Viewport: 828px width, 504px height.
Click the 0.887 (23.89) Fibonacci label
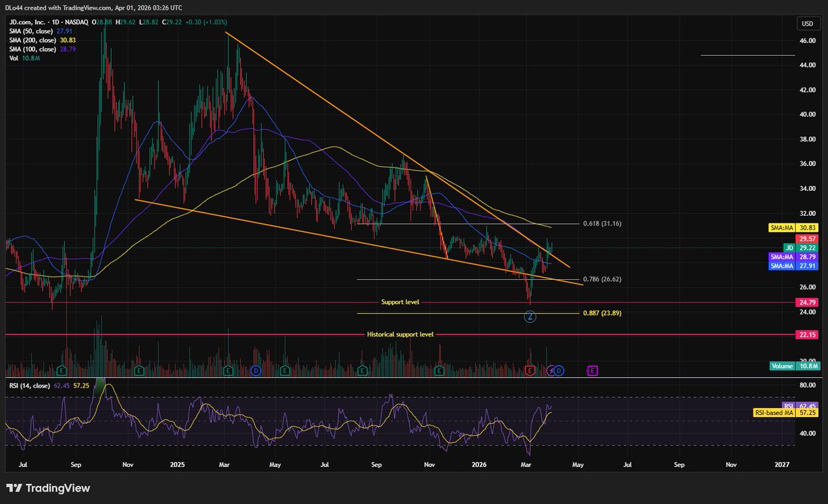(x=603, y=312)
